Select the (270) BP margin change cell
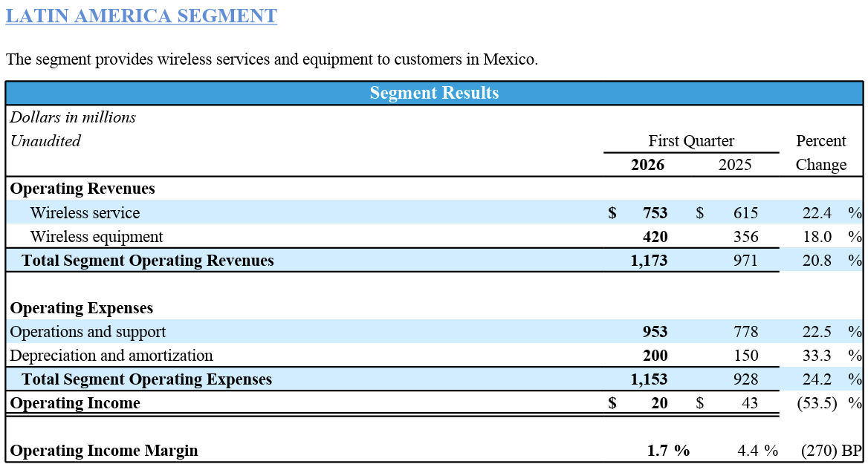868x467 pixels. tap(831, 451)
